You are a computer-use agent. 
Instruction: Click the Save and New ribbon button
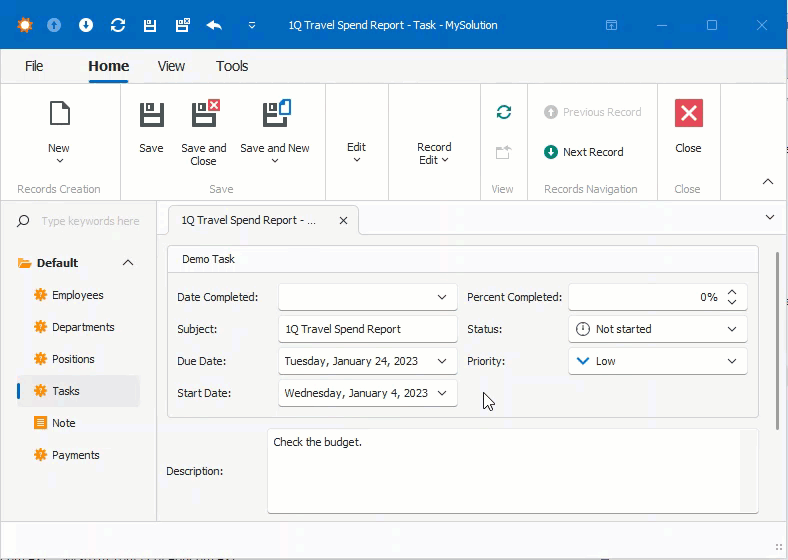[275, 127]
